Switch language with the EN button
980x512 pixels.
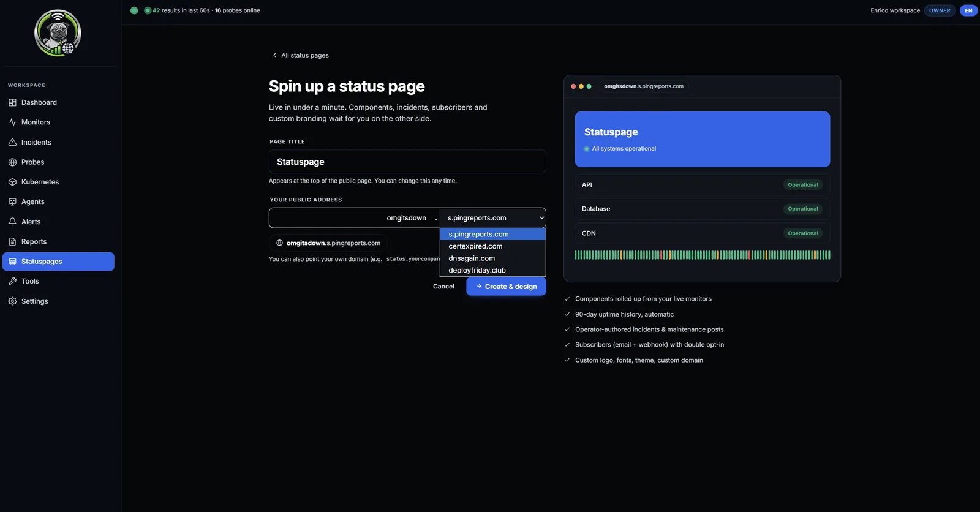click(968, 10)
